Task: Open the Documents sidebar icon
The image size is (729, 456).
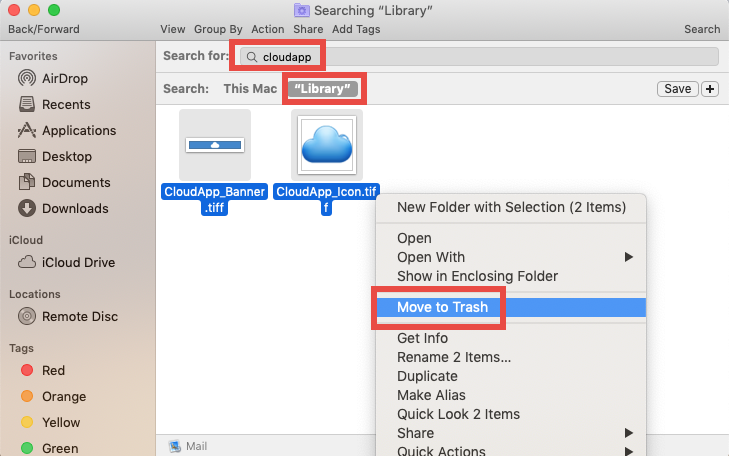Action: tap(27, 182)
